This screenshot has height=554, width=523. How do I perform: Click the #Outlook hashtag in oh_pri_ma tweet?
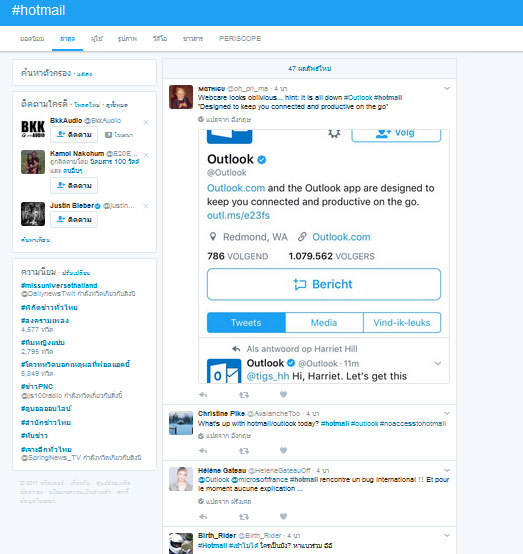[358, 98]
